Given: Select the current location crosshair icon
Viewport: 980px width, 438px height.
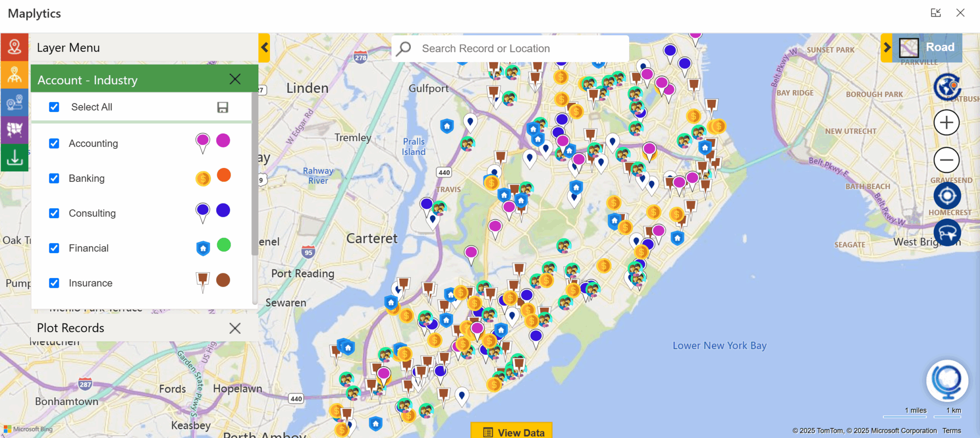Looking at the screenshot, I should pos(947,195).
